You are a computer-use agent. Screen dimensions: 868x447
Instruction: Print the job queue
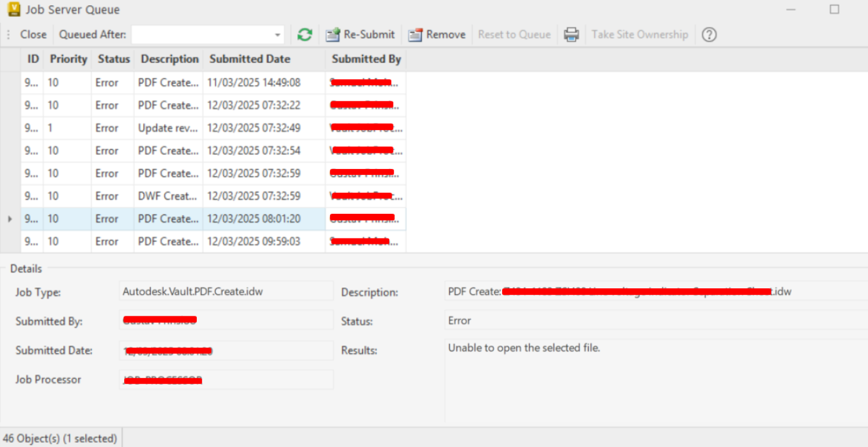pyautogui.click(x=570, y=34)
